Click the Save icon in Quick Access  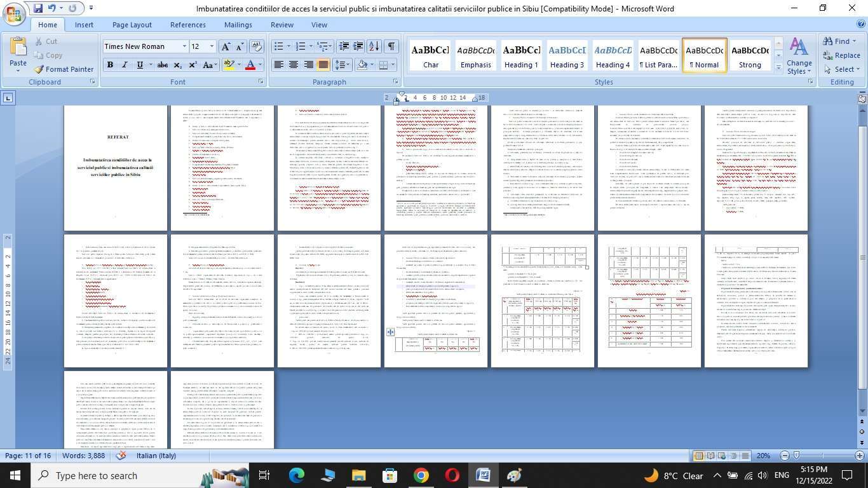(38, 8)
